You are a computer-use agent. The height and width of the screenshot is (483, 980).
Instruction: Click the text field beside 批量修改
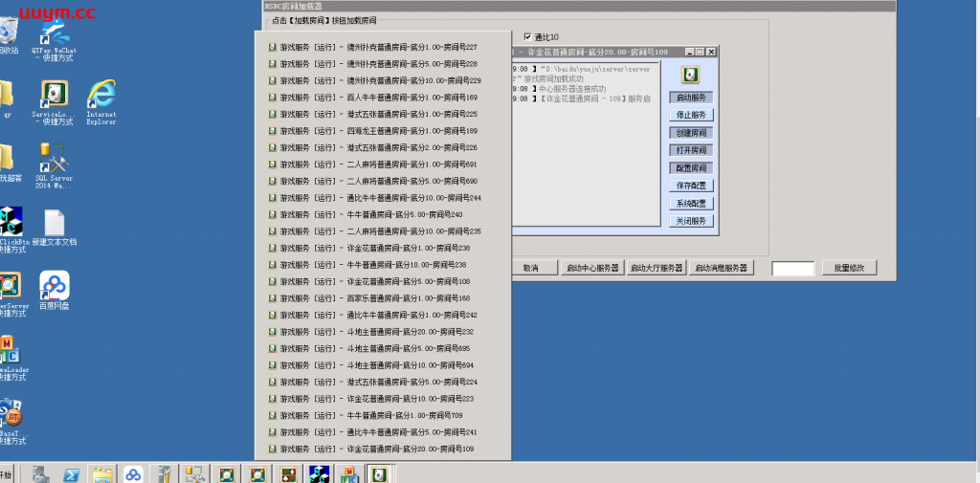(x=792, y=269)
